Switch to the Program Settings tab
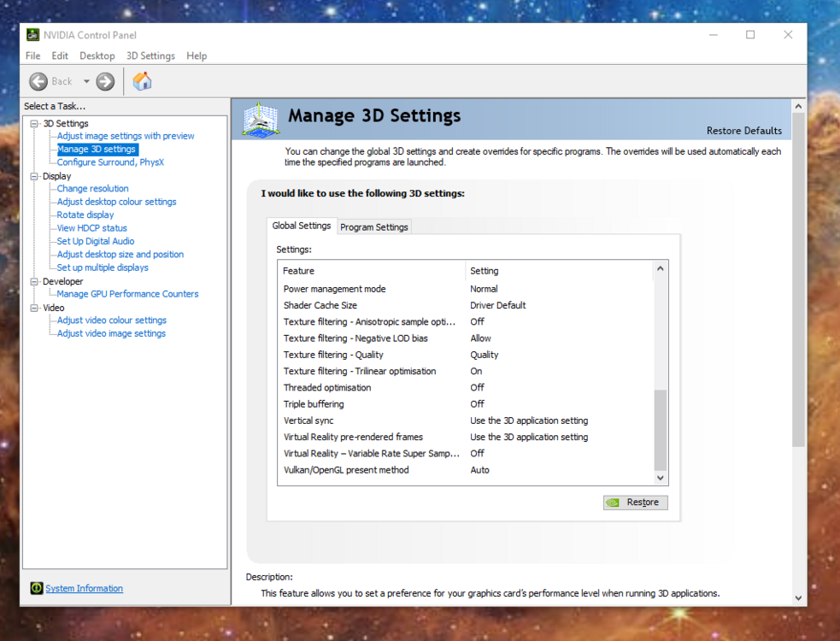Image resolution: width=840 pixels, height=641 pixels. click(374, 227)
